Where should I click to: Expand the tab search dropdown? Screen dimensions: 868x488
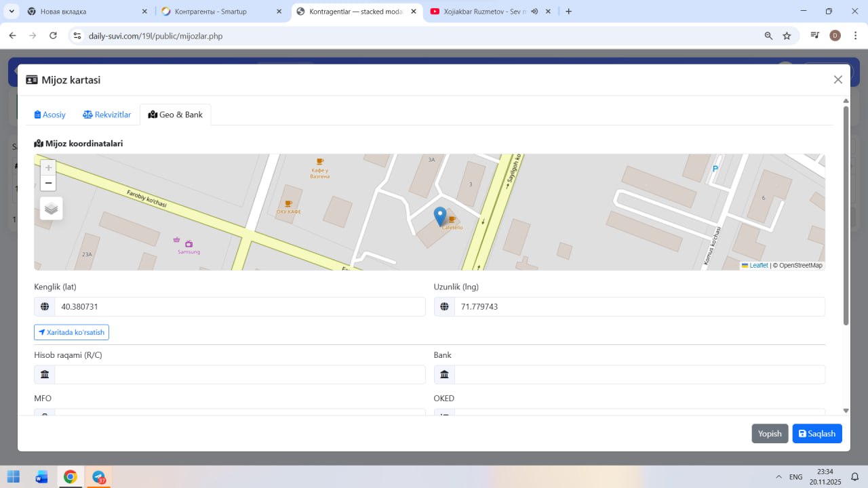click(x=12, y=12)
